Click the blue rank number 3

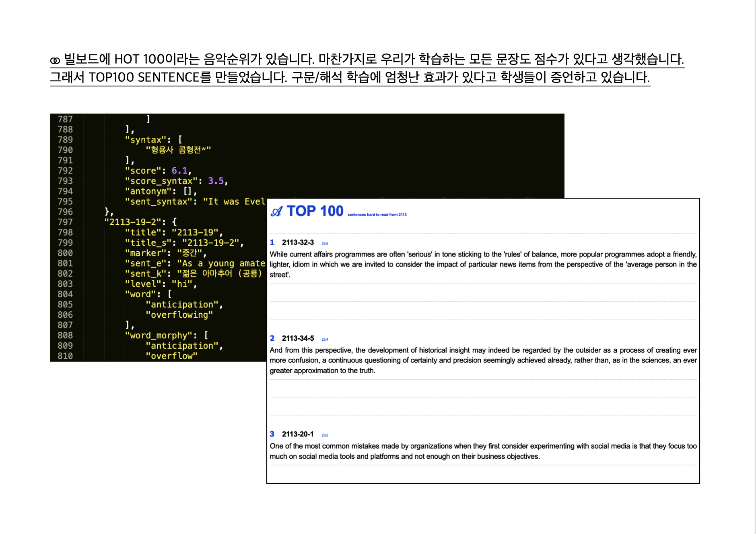point(272,434)
